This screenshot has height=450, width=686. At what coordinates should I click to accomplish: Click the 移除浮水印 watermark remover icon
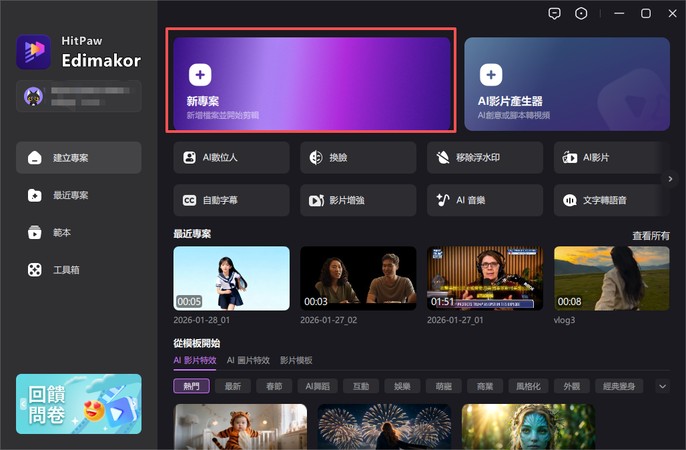(443, 157)
